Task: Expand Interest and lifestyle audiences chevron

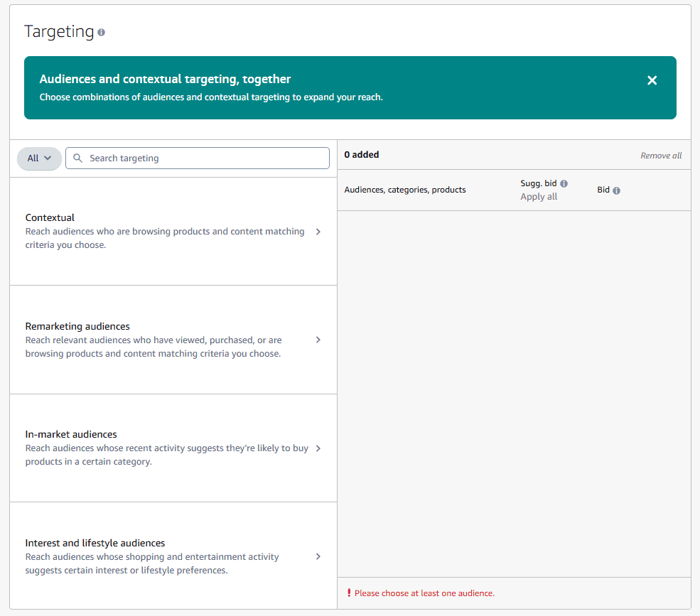Action: [x=318, y=556]
